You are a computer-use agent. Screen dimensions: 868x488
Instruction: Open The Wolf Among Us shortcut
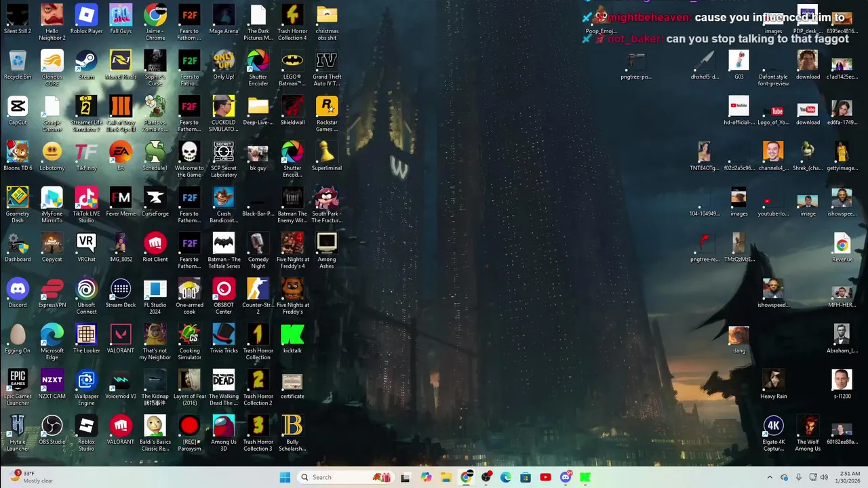coord(808,434)
